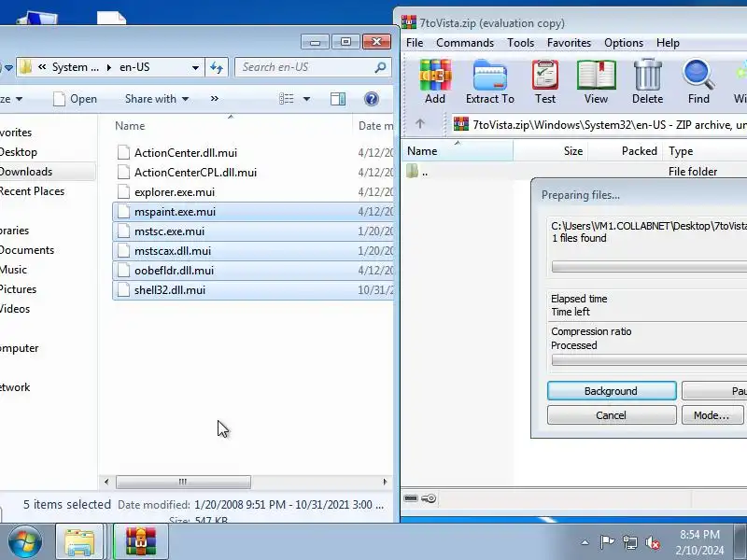This screenshot has height=560, width=747.
Task: Expand the Explorer address bar dropdown
Action: pos(195,67)
